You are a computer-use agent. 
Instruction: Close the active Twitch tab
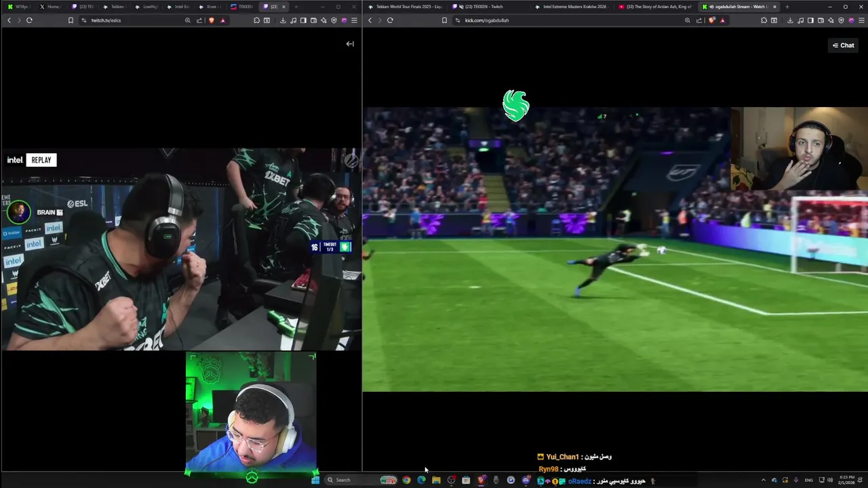(x=283, y=7)
